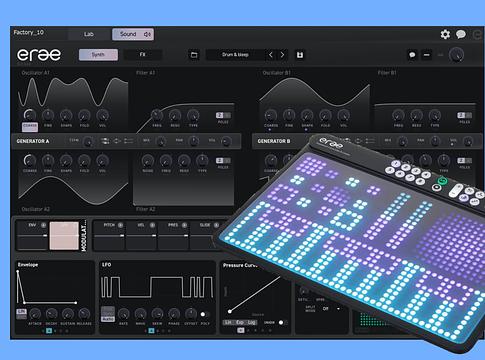
Task: Switch to the Sound tab
Action: [133, 34]
